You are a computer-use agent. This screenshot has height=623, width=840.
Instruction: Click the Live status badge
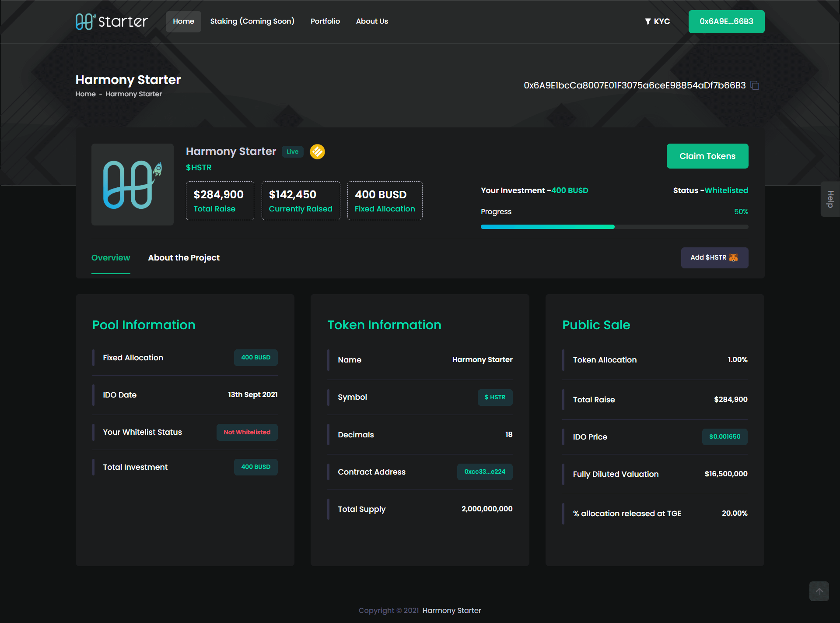click(292, 151)
